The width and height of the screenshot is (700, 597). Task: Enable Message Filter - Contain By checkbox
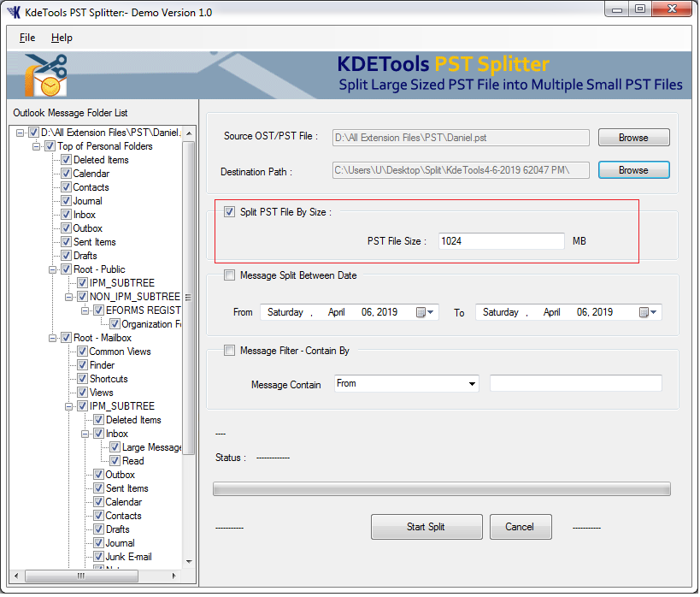pos(229,350)
